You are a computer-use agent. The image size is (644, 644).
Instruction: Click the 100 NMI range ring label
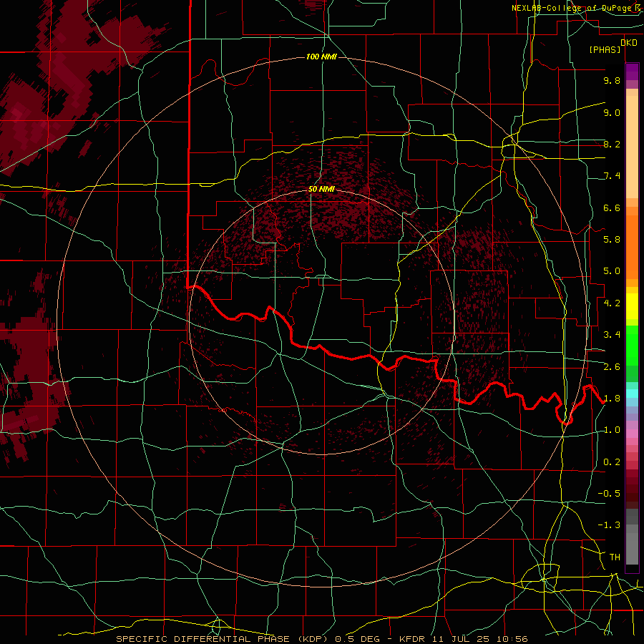pos(321,57)
